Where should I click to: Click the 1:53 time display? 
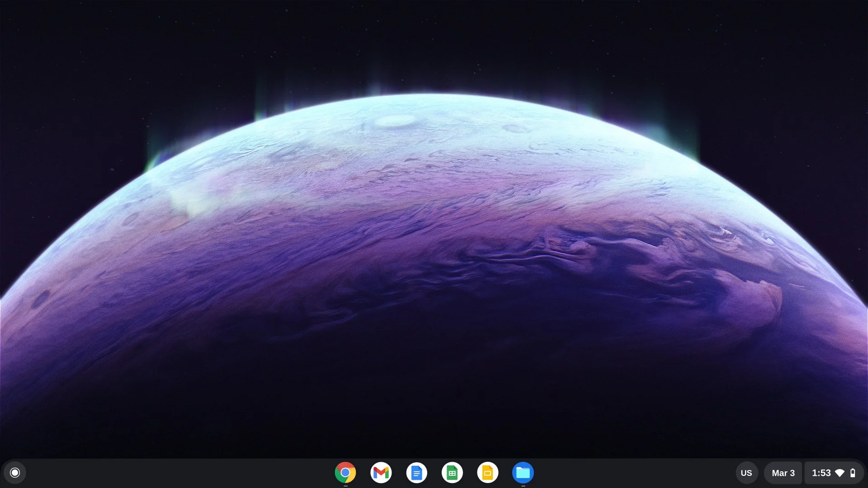(822, 473)
